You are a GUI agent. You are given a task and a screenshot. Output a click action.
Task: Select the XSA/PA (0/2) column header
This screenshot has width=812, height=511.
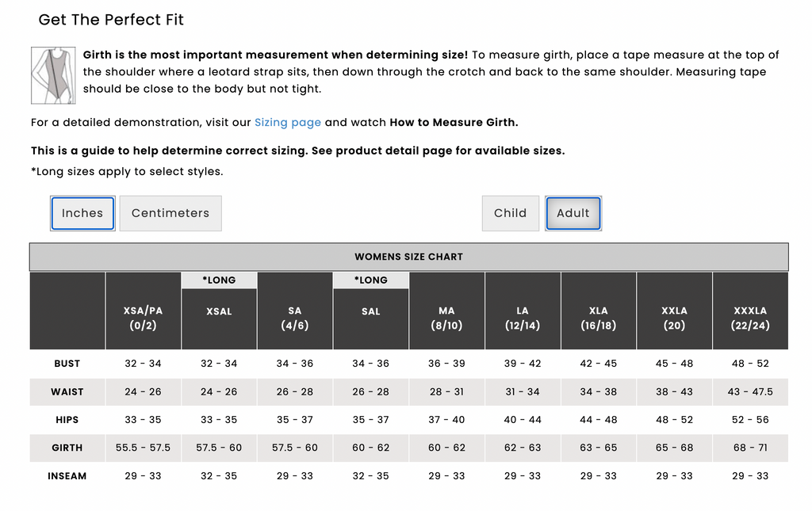pos(143,311)
